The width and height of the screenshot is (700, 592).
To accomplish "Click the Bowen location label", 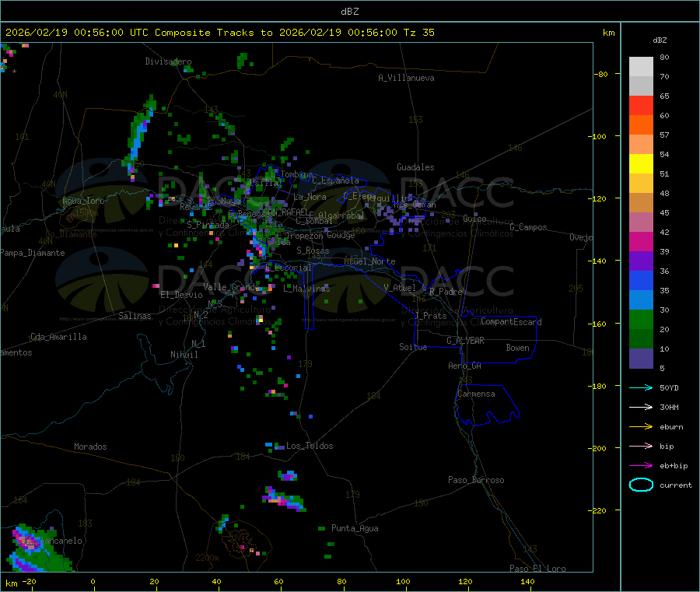I will pyautogui.click(x=517, y=348).
